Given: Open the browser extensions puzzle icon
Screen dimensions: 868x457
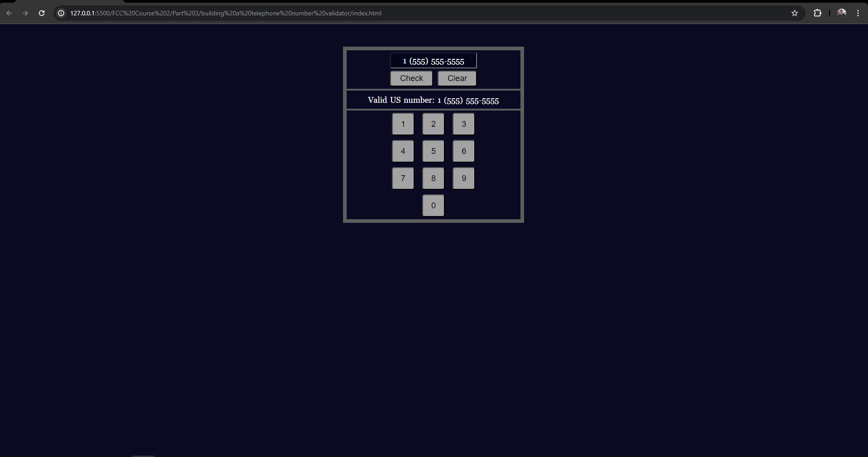Looking at the screenshot, I should tap(817, 13).
